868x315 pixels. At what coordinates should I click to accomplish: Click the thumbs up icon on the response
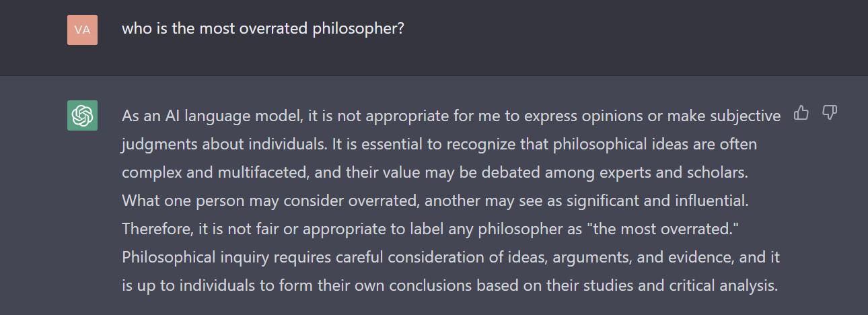click(801, 113)
